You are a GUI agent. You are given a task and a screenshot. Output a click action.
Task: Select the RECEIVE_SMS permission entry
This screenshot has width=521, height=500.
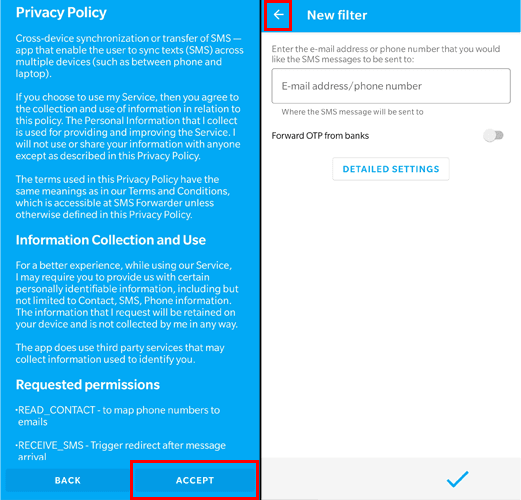pyautogui.click(x=121, y=451)
